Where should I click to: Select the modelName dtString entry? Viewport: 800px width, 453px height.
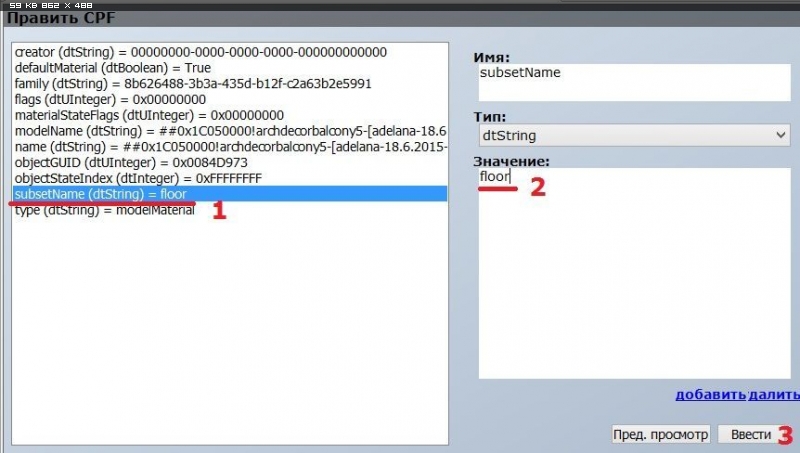pos(230,132)
